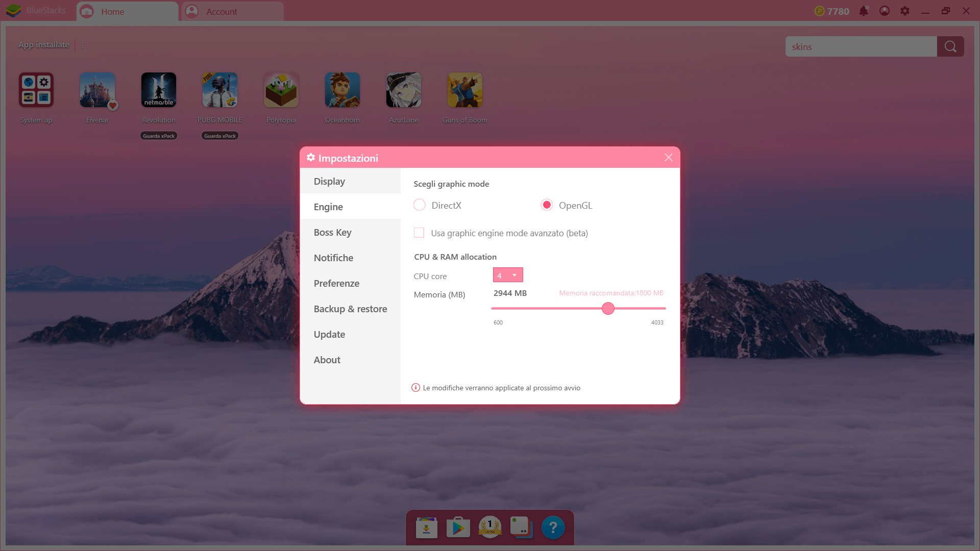This screenshot has height=551, width=980.
Task: Launch PUBG MOBILE app icon
Action: click(220, 90)
